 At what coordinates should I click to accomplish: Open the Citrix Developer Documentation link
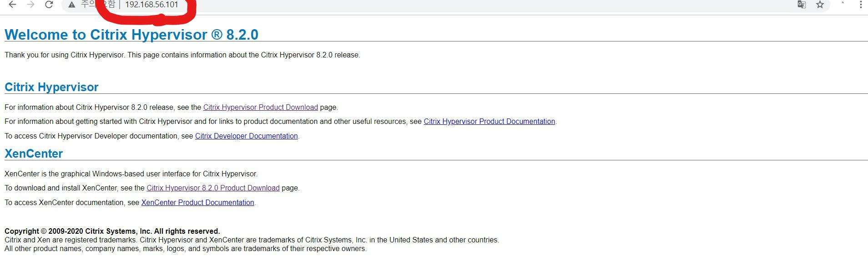[x=246, y=136]
